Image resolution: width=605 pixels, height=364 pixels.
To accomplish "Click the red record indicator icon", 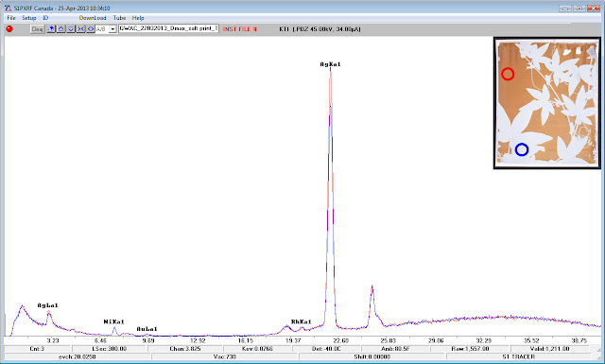I will [9, 29].
